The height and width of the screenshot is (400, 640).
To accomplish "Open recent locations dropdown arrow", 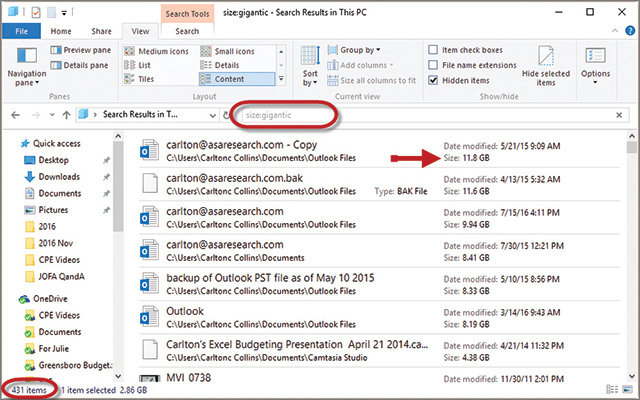I will (x=52, y=115).
